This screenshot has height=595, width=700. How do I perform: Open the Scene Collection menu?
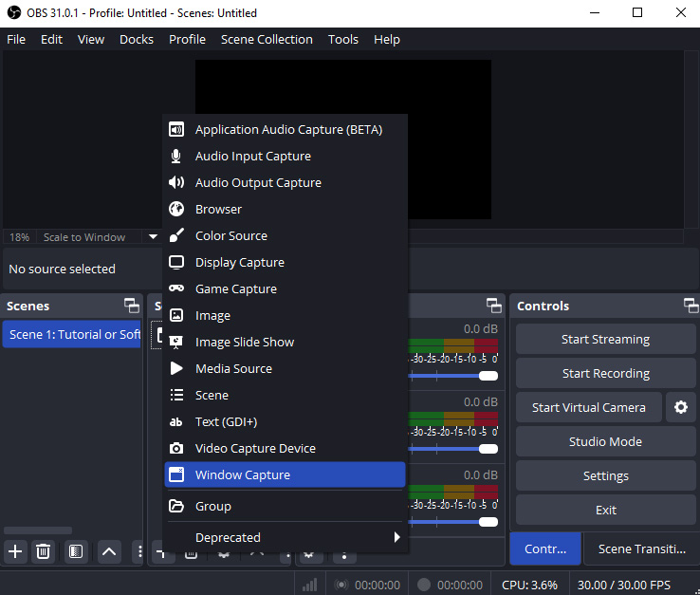pyautogui.click(x=267, y=39)
